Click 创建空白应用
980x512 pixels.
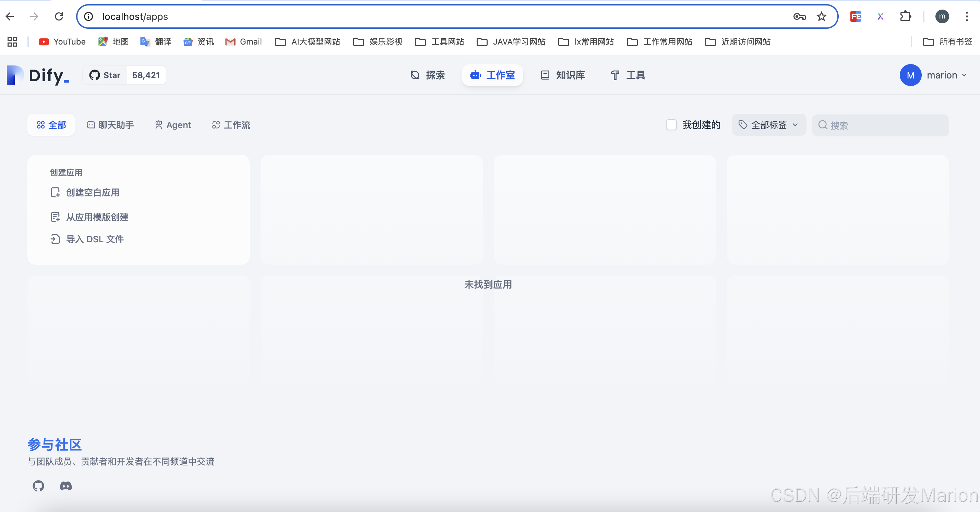(x=93, y=193)
